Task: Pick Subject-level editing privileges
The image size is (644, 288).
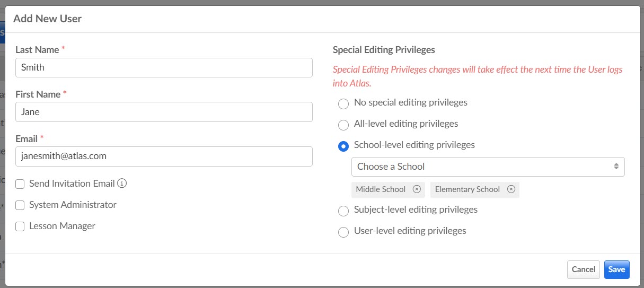Action: click(343, 211)
